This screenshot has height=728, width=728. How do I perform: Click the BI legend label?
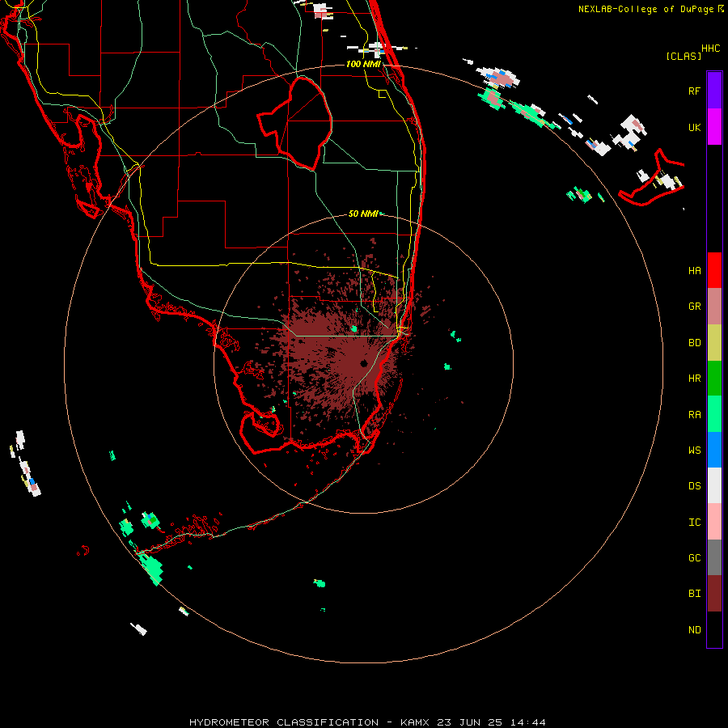coord(694,594)
